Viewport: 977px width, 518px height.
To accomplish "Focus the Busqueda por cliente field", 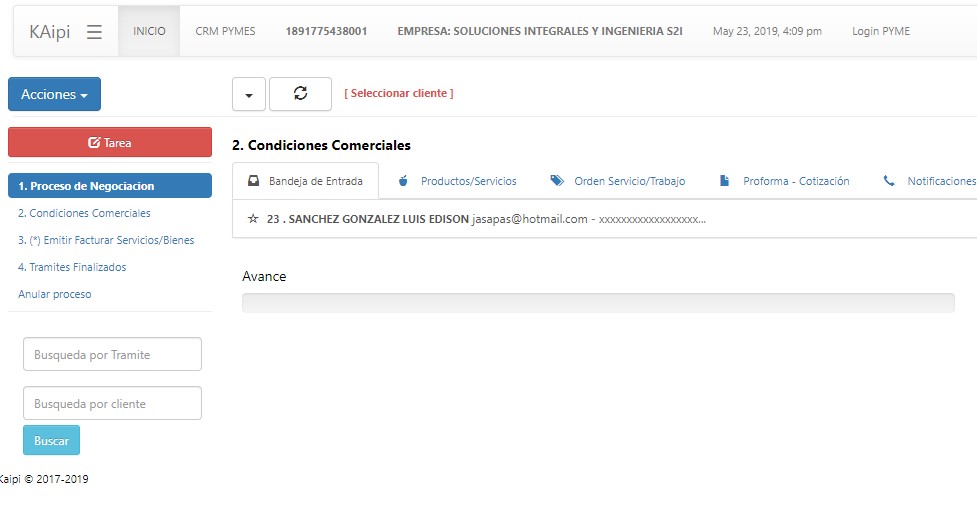I will click(x=112, y=403).
